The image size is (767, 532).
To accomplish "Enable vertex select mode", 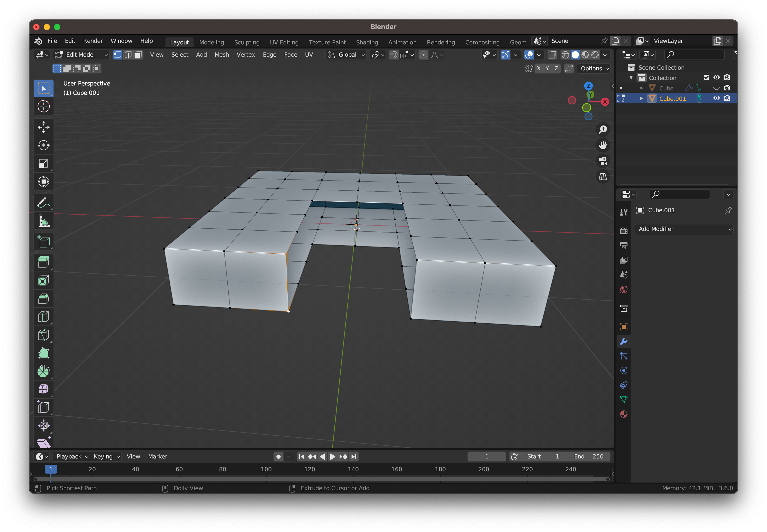I will point(118,55).
